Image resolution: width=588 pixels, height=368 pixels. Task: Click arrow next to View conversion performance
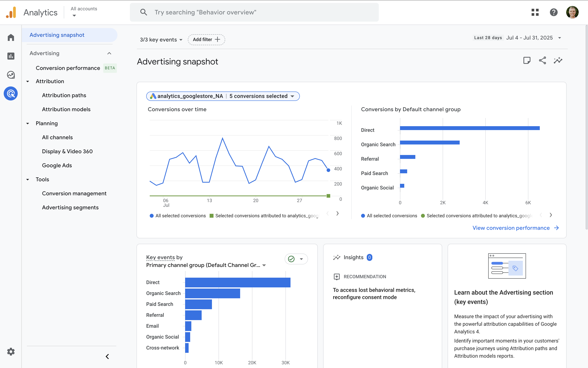556,228
